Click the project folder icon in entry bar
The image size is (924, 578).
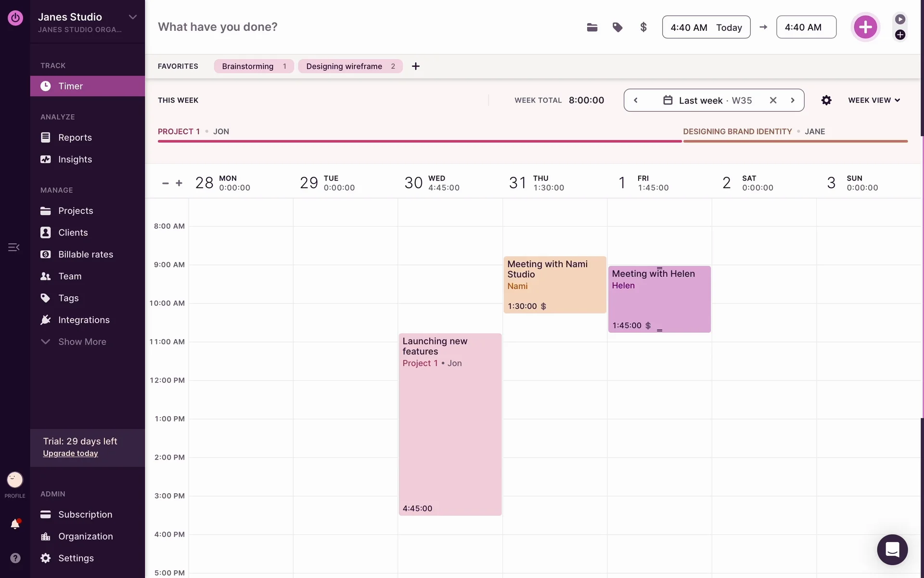coord(592,27)
